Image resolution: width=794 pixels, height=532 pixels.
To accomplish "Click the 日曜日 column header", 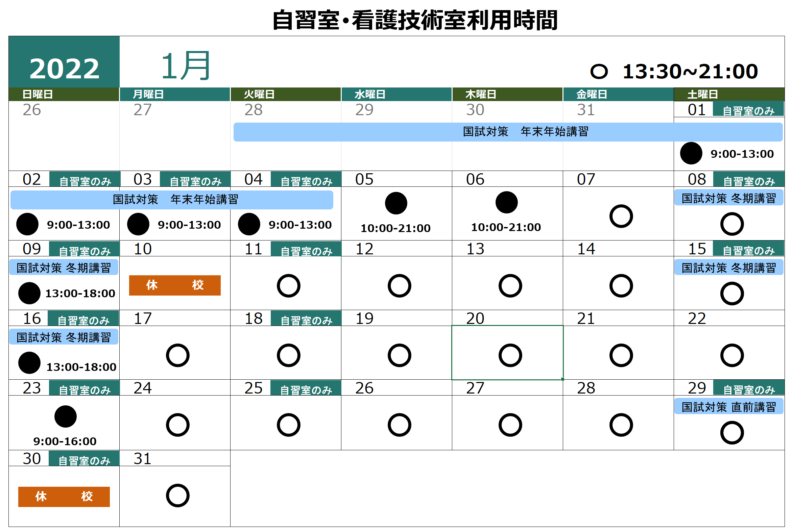I will 64,94.
